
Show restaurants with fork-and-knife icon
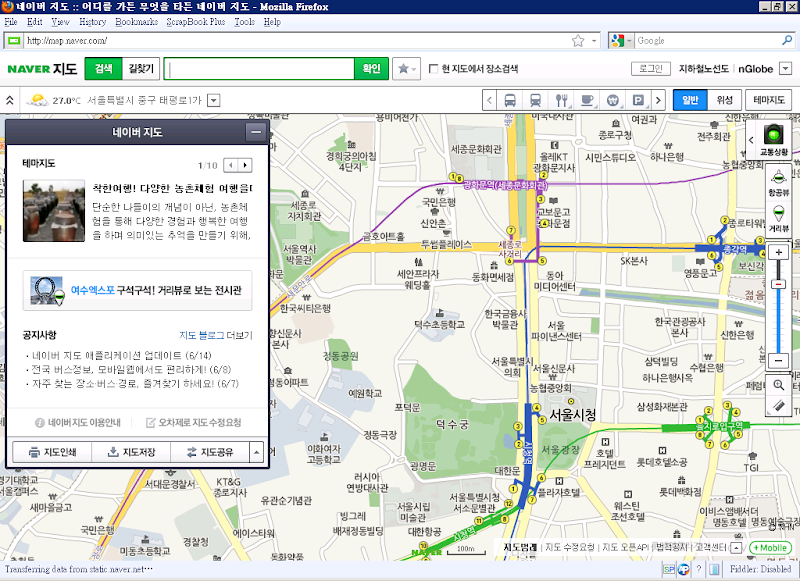pos(561,100)
